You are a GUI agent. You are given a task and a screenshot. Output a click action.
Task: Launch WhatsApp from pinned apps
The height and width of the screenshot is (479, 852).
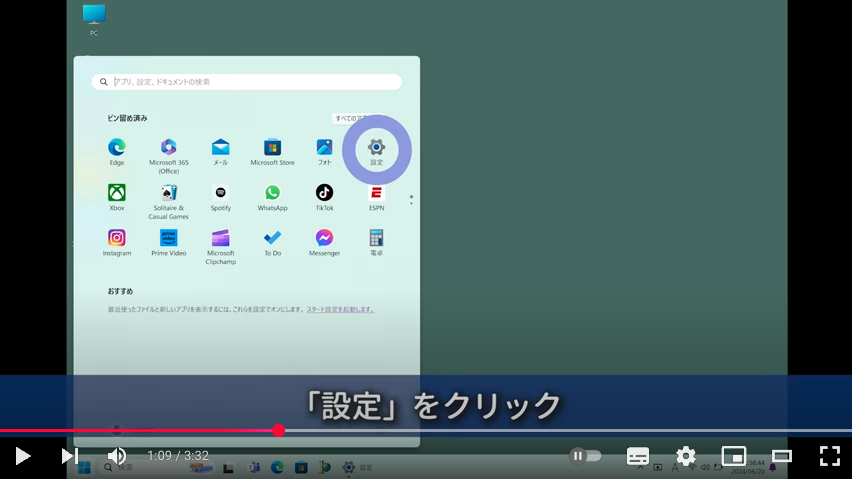pos(272,197)
